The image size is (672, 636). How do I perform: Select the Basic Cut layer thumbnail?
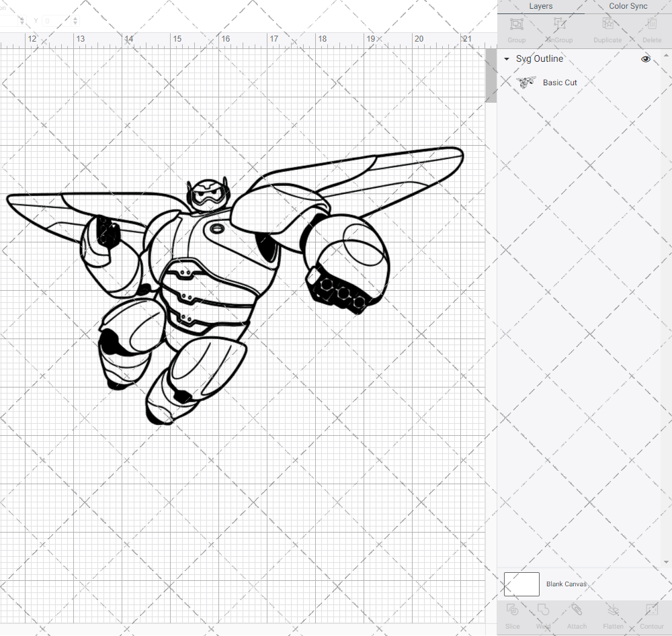pos(526,82)
